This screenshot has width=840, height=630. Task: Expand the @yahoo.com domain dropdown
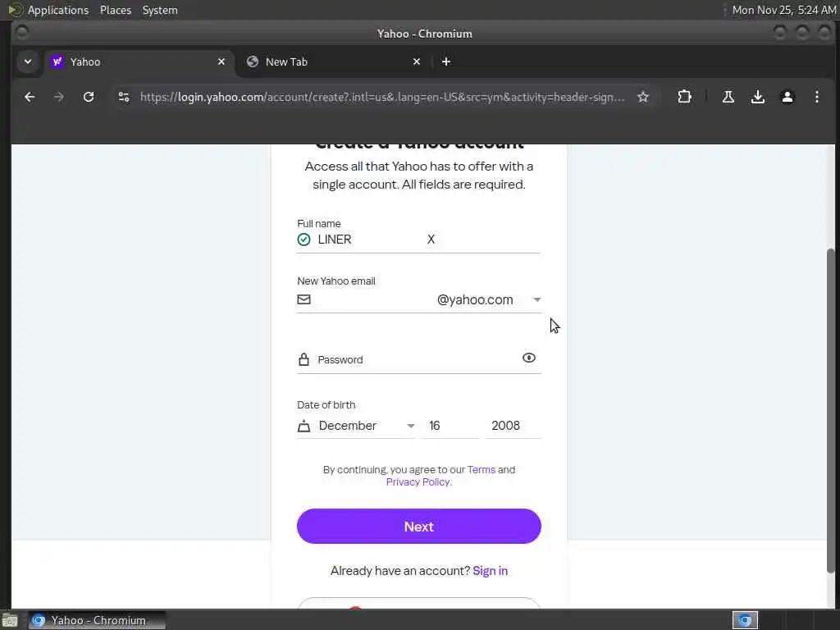tap(489, 299)
